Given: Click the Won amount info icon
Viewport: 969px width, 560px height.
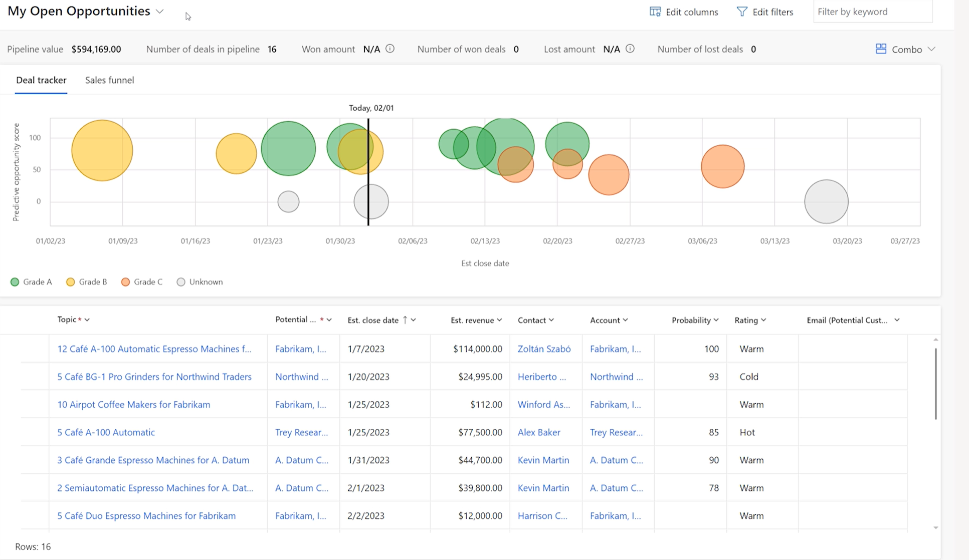Looking at the screenshot, I should [390, 49].
